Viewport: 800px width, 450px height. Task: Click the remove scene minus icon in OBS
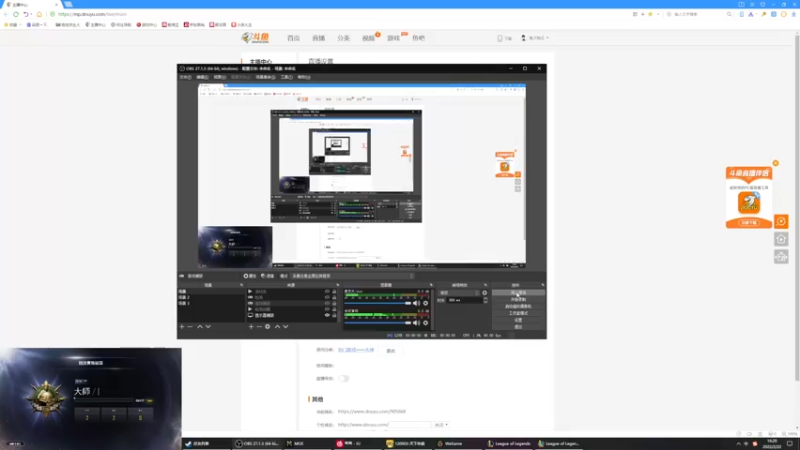click(x=190, y=327)
